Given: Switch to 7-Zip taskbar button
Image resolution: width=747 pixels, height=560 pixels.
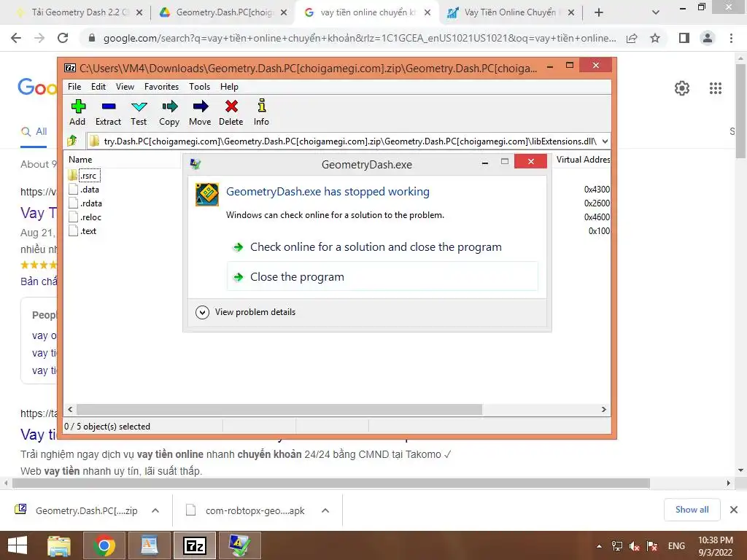Looking at the screenshot, I should (x=194, y=545).
